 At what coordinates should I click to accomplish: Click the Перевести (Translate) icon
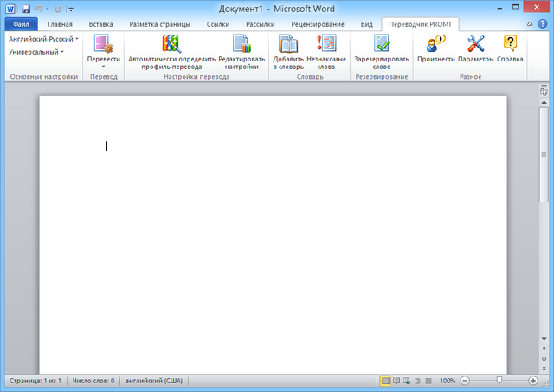tap(104, 45)
